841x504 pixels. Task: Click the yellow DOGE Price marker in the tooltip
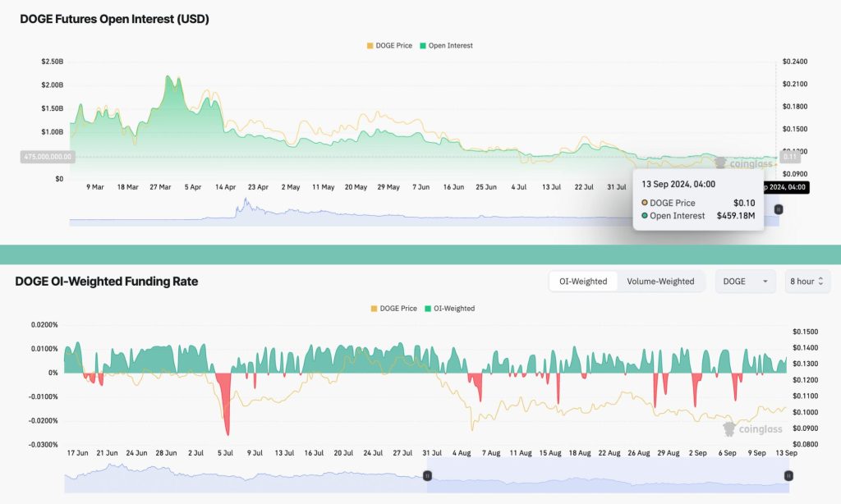646,203
